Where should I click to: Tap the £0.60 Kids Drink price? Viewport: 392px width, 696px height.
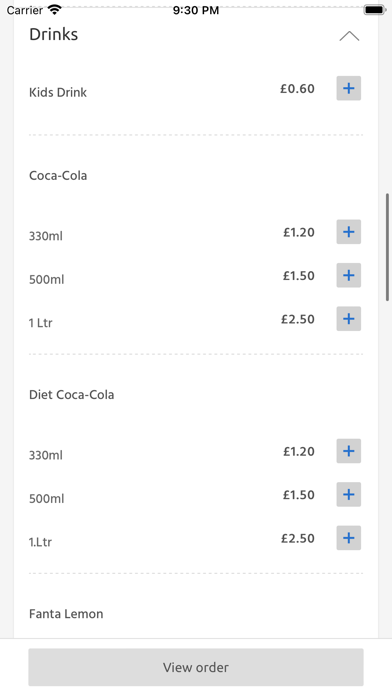(297, 89)
